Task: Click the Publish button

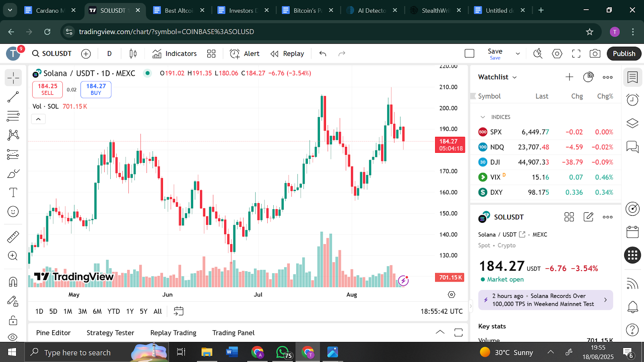Action: 623,53
